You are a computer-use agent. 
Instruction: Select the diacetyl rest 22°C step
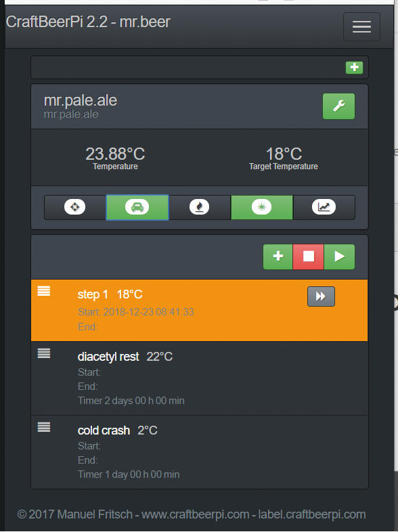[x=200, y=378]
